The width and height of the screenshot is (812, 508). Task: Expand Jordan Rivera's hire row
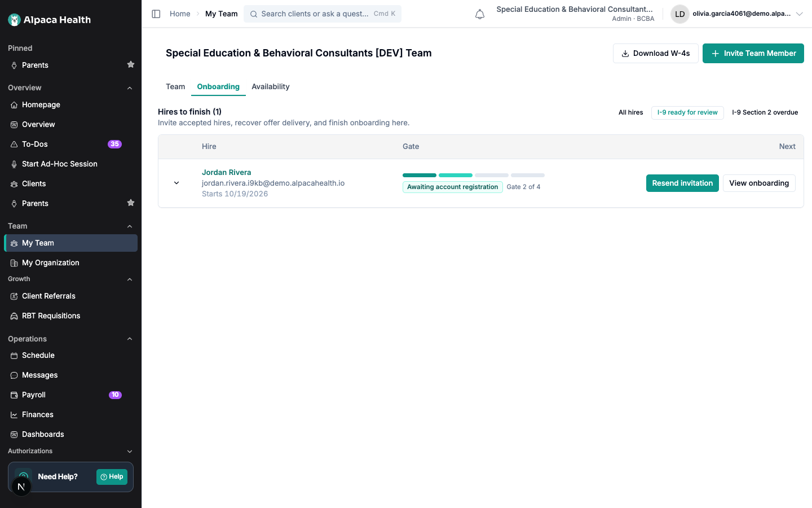[176, 183]
